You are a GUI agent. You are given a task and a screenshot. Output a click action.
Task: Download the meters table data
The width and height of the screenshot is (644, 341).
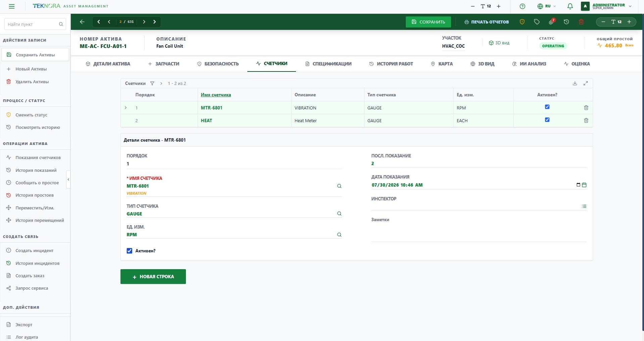(575, 83)
